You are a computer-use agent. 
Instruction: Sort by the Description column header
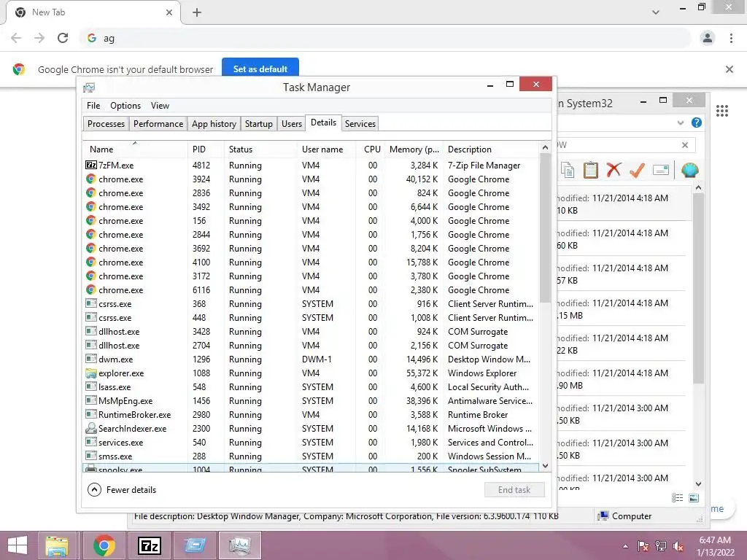point(491,149)
